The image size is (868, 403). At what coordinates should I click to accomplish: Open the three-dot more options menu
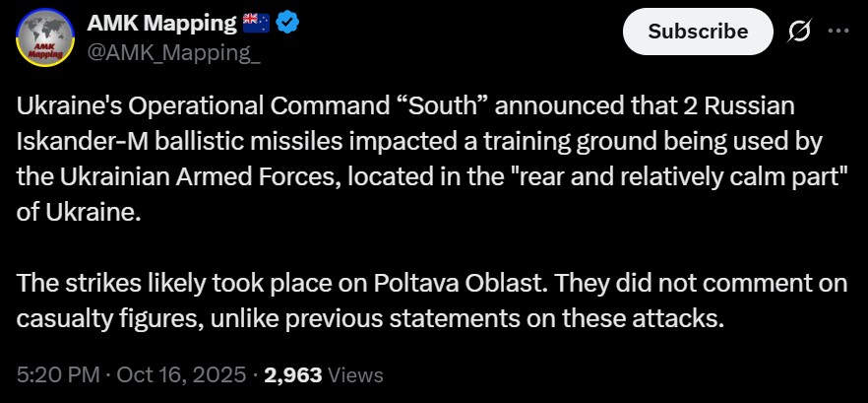837,31
